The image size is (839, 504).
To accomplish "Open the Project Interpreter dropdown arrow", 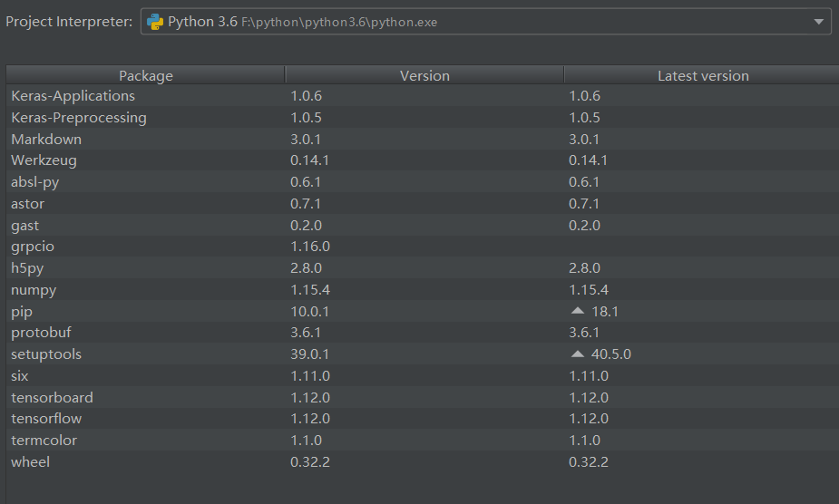I will pyautogui.click(x=818, y=22).
